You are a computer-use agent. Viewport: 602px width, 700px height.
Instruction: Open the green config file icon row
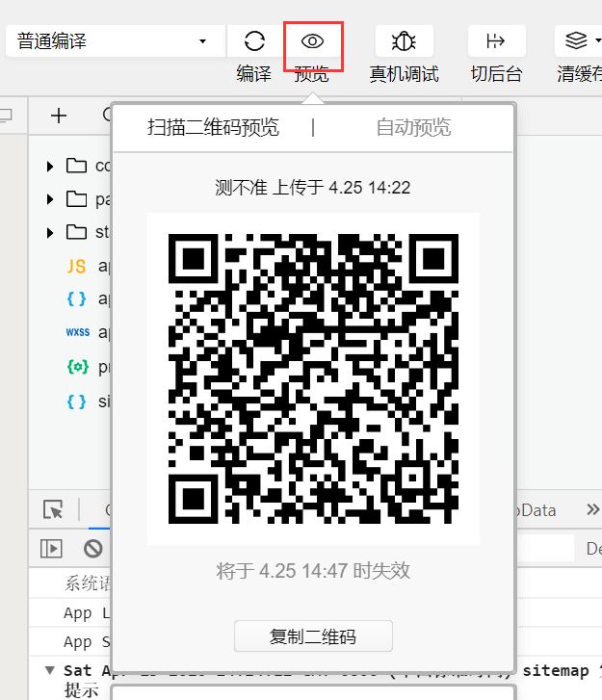tap(88, 367)
